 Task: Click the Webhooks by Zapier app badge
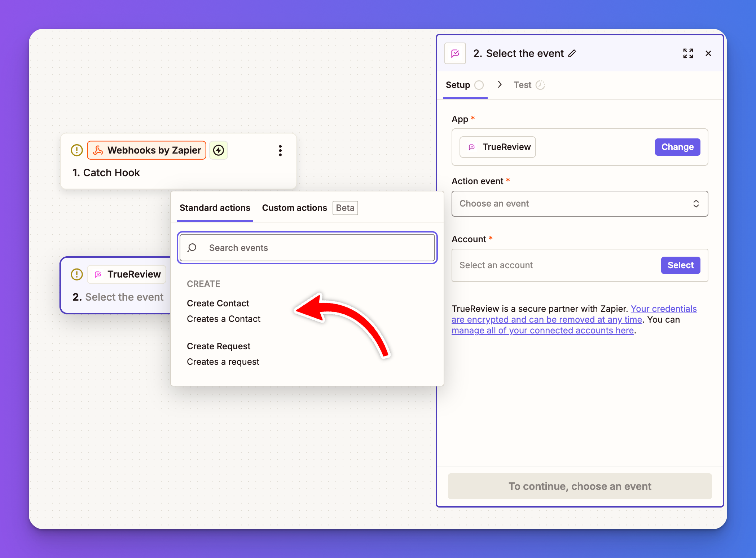tap(147, 150)
